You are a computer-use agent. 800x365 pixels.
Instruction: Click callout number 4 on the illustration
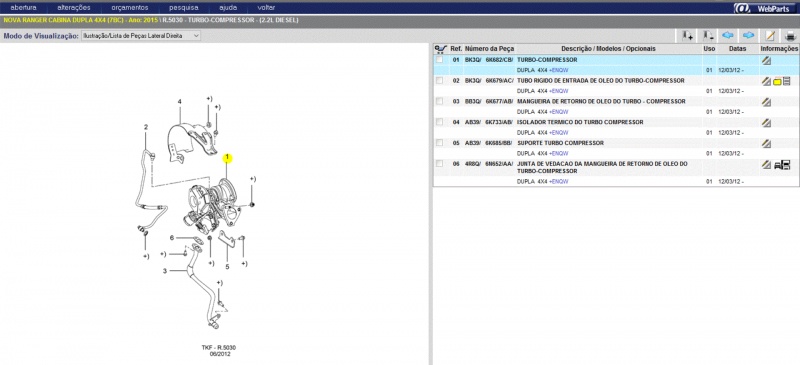click(x=180, y=102)
